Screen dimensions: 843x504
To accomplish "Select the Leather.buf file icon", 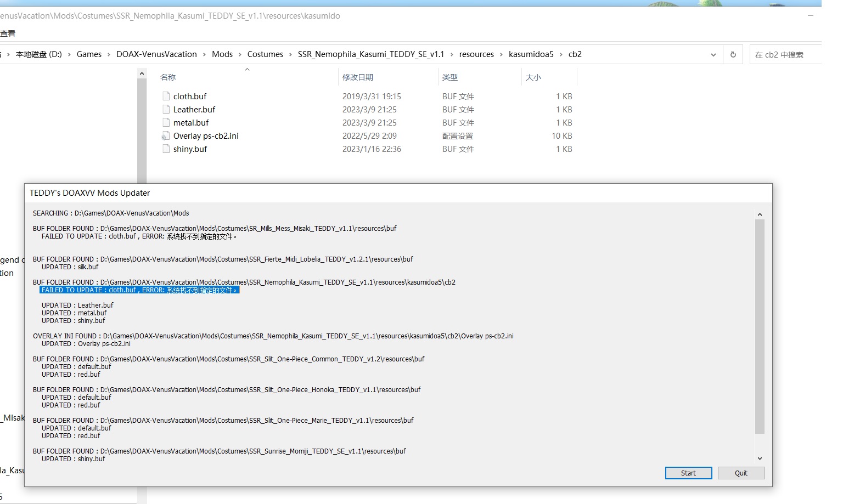I will pyautogui.click(x=166, y=109).
